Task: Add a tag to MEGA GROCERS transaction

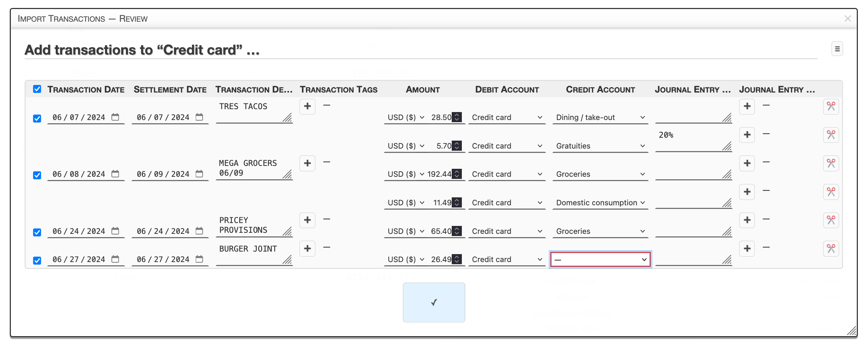Action: coord(307,163)
